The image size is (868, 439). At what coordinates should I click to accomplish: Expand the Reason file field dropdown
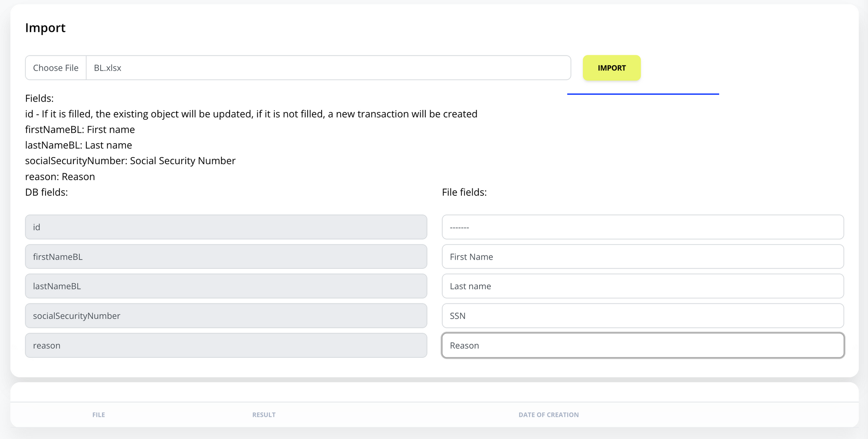click(642, 346)
